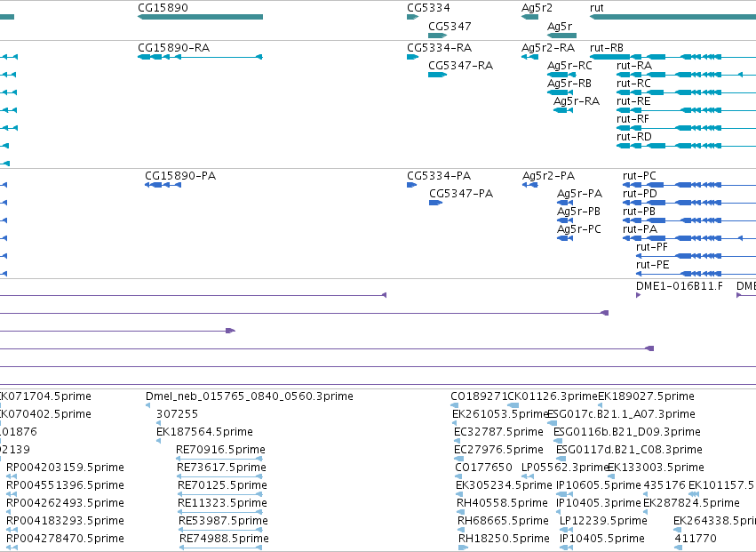Image resolution: width=756 pixels, height=552 pixels.
Task: Select the Ag5r2-RA transcript label
Action: pyautogui.click(x=548, y=48)
